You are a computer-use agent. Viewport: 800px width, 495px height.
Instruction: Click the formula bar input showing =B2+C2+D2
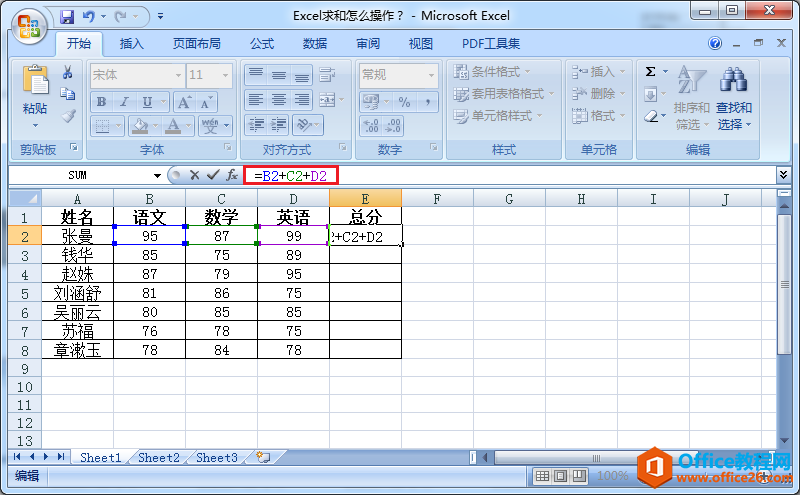point(290,176)
